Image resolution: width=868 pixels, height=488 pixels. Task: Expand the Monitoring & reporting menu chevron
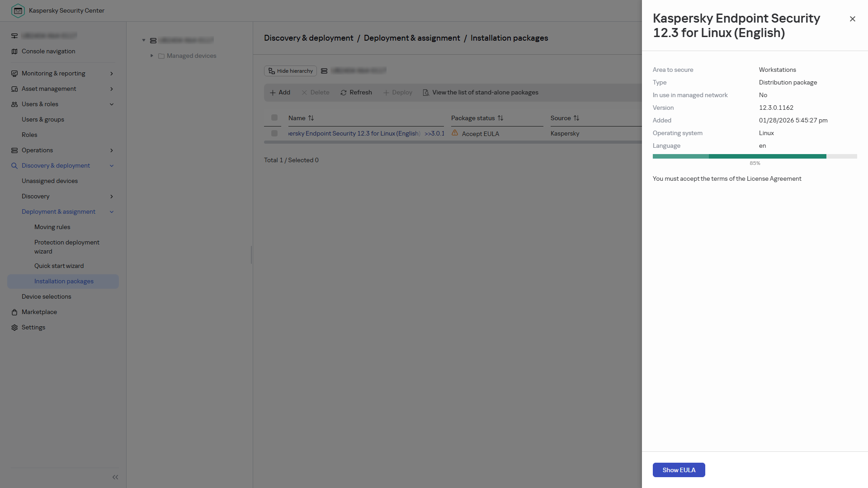(112, 74)
